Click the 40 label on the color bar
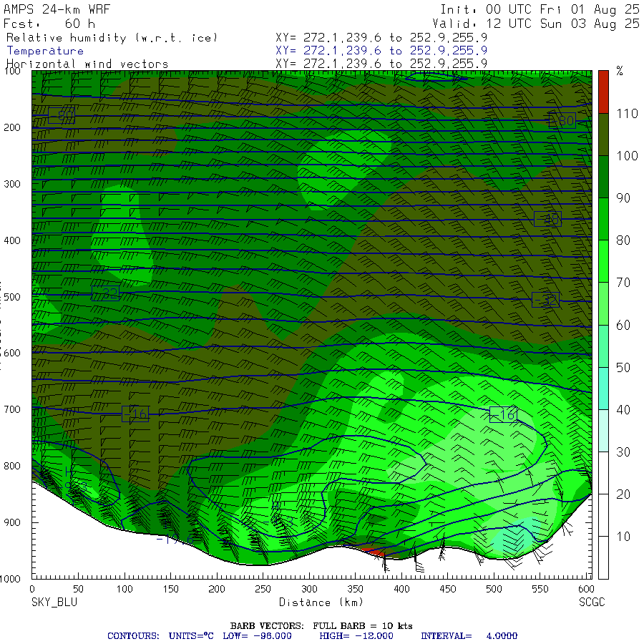The height and width of the screenshot is (644, 644). (623, 409)
